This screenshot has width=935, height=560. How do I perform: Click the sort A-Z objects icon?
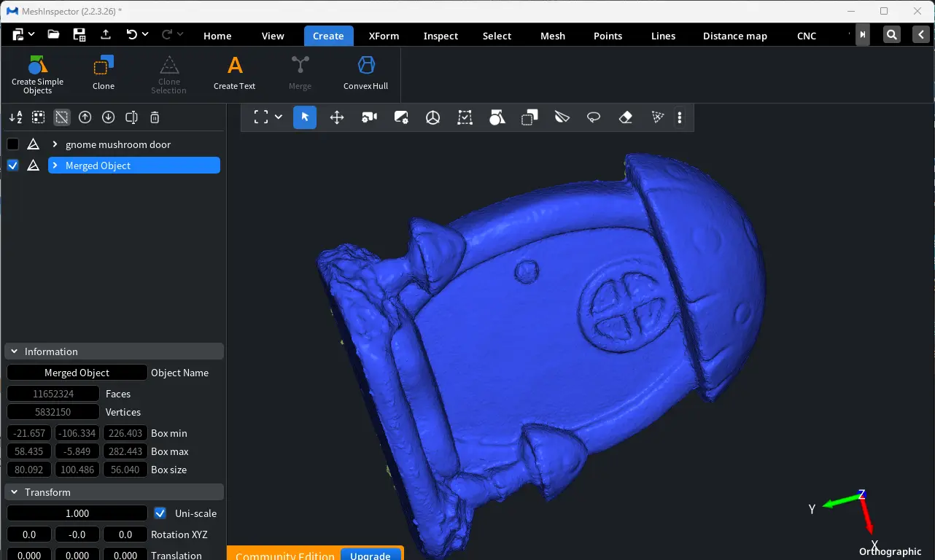(x=15, y=117)
